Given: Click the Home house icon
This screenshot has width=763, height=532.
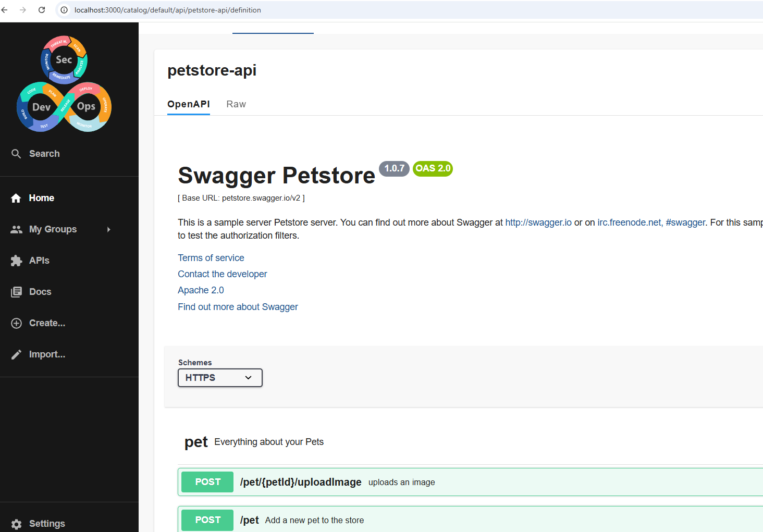Looking at the screenshot, I should [x=16, y=198].
